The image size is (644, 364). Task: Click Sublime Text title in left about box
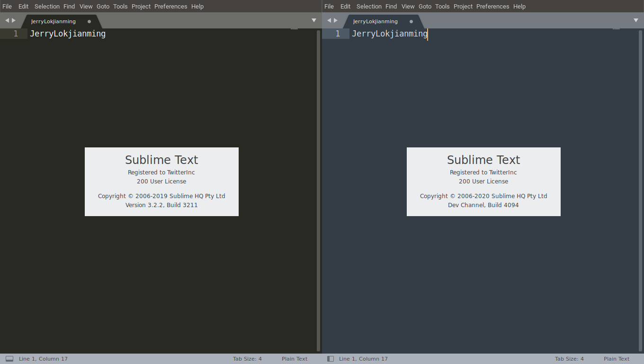click(161, 160)
